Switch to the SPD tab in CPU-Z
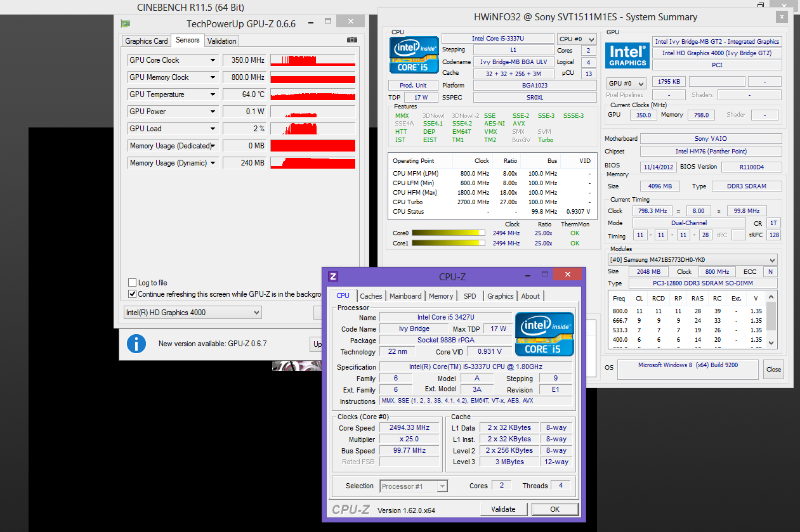Screen dimensions: 800x532 pos(470,296)
